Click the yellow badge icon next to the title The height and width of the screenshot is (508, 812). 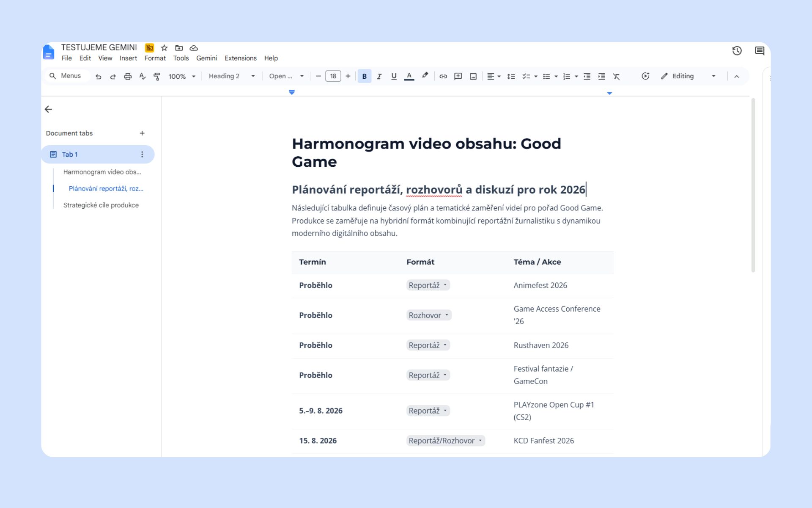click(x=149, y=48)
